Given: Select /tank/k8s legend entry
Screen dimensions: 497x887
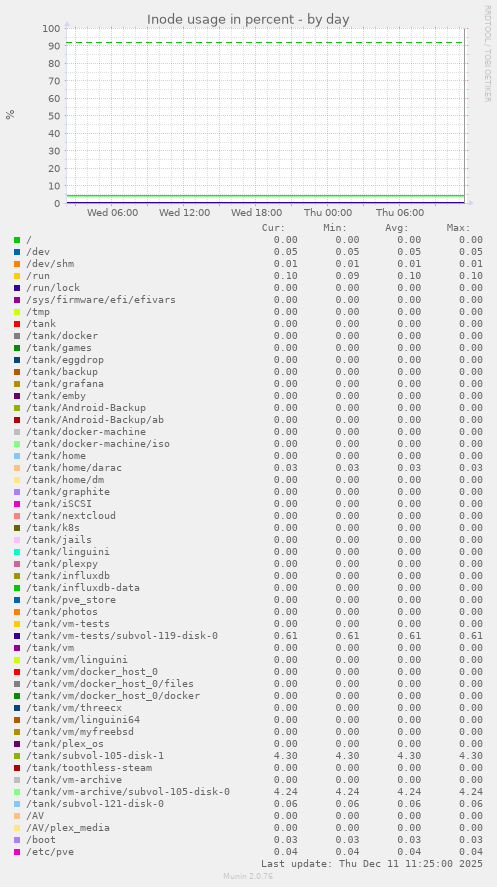Looking at the screenshot, I should tap(53, 527).
